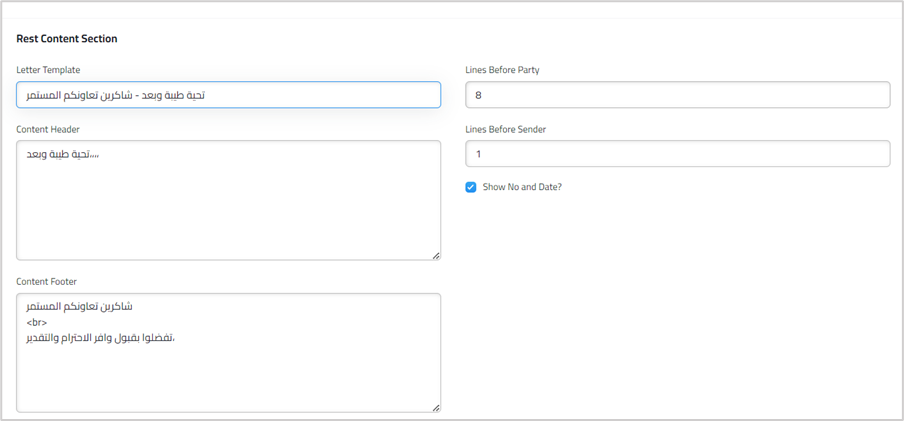The width and height of the screenshot is (904, 421).
Task: Click the <br> tag line in Content Footer
Action: (37, 323)
